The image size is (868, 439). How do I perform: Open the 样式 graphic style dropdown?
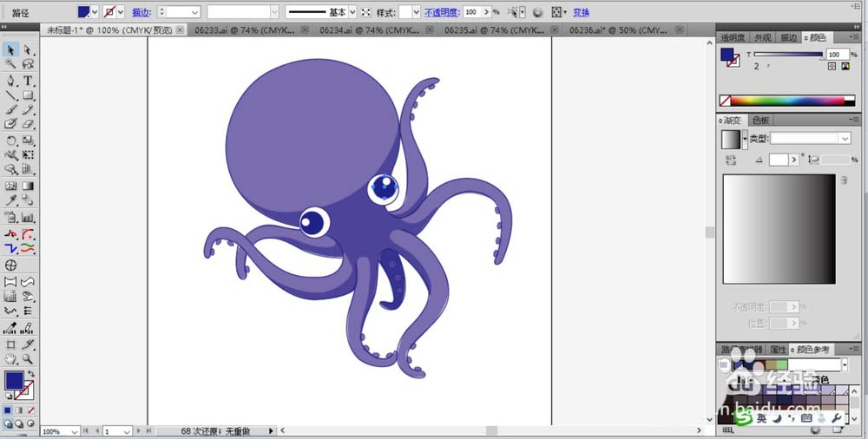[417, 12]
